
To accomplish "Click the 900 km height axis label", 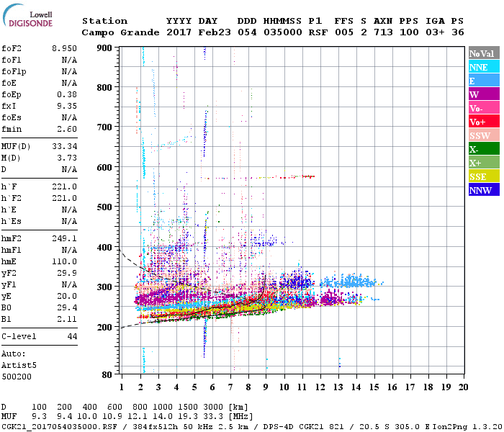I will (104, 48).
